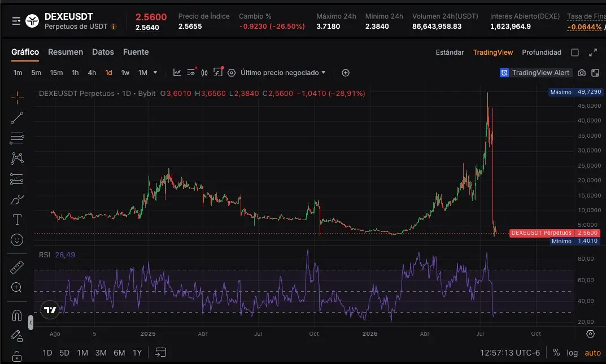Click the RSI 28,49 indicator label
Image resolution: width=606 pixels, height=364 pixels.
coord(57,255)
